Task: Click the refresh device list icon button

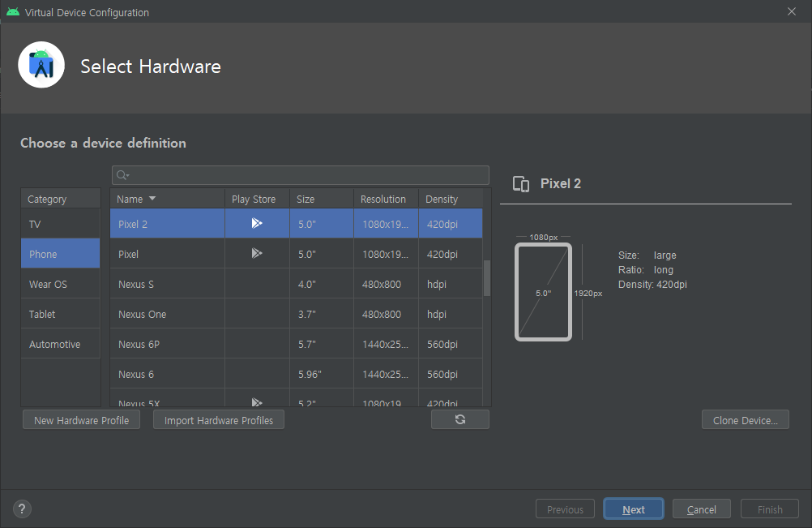Action: coord(459,419)
